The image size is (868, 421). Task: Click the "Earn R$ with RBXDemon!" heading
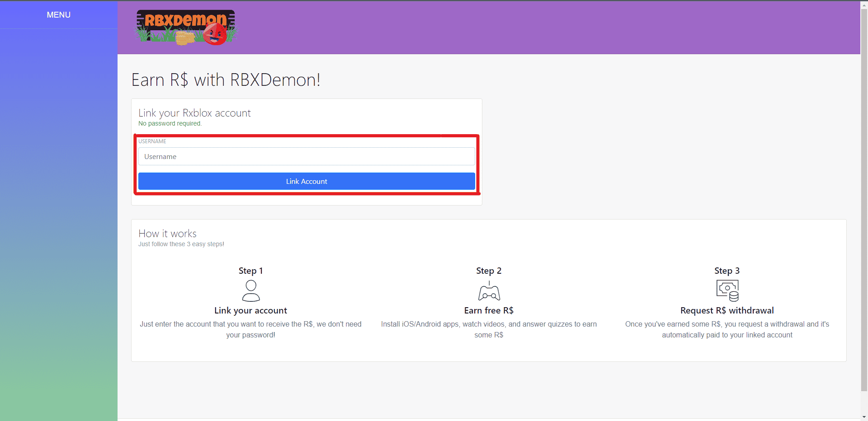(226, 80)
